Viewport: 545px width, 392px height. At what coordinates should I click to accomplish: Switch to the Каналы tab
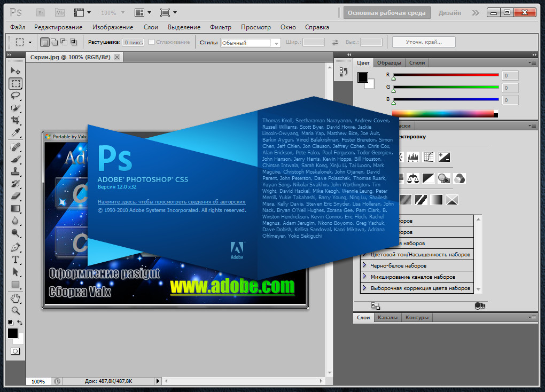click(x=387, y=317)
